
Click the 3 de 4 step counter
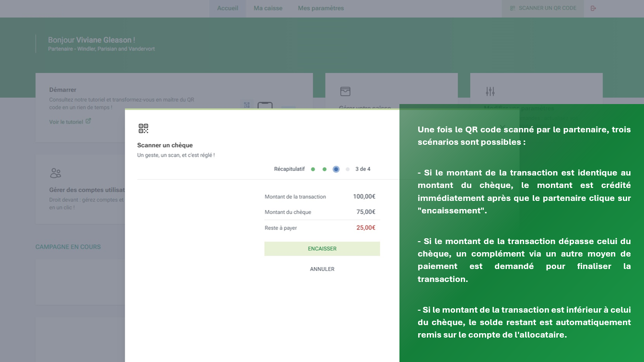[363, 169]
